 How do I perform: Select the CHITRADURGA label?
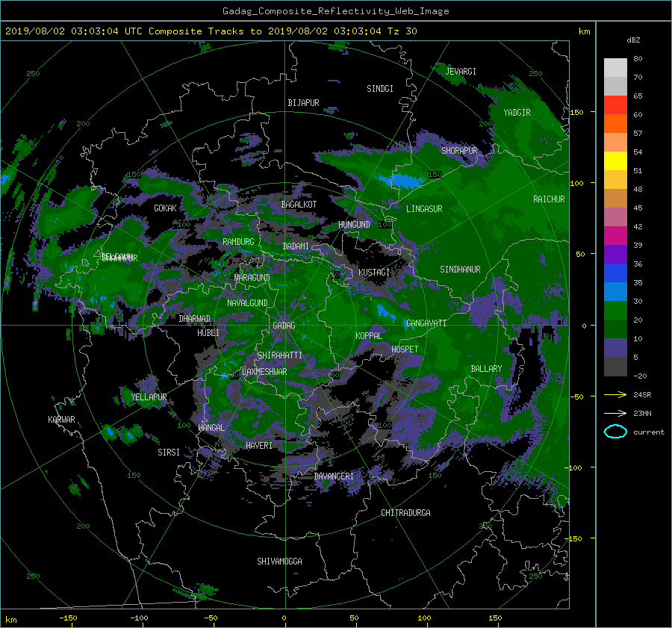coord(406,513)
